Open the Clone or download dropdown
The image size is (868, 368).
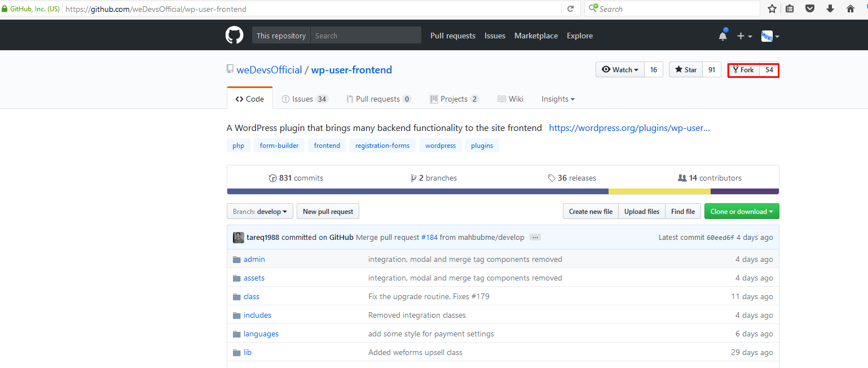pos(742,212)
